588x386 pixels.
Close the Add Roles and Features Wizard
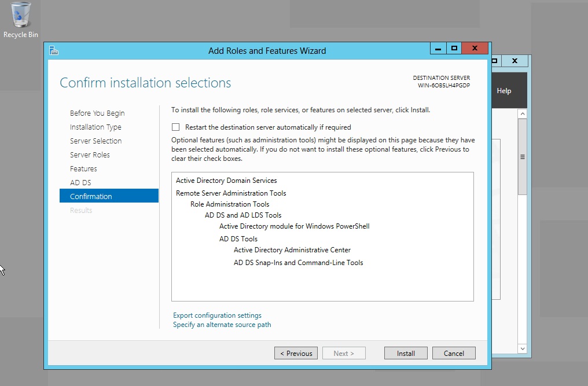pyautogui.click(x=475, y=49)
